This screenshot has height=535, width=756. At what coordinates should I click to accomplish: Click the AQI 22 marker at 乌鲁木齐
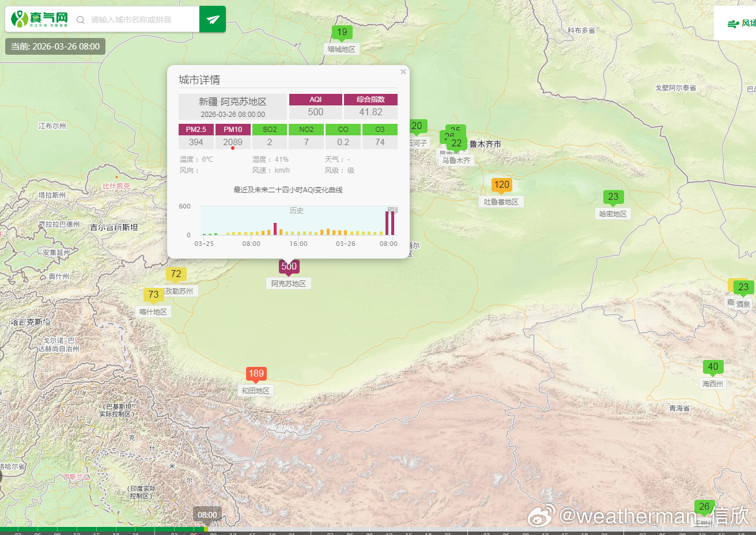(456, 143)
